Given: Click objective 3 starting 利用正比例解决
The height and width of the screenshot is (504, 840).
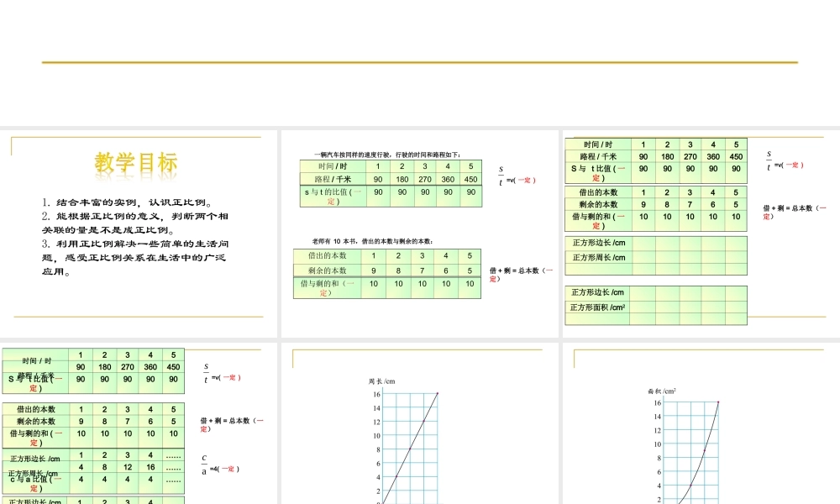Looking at the screenshot, I should (135, 258).
